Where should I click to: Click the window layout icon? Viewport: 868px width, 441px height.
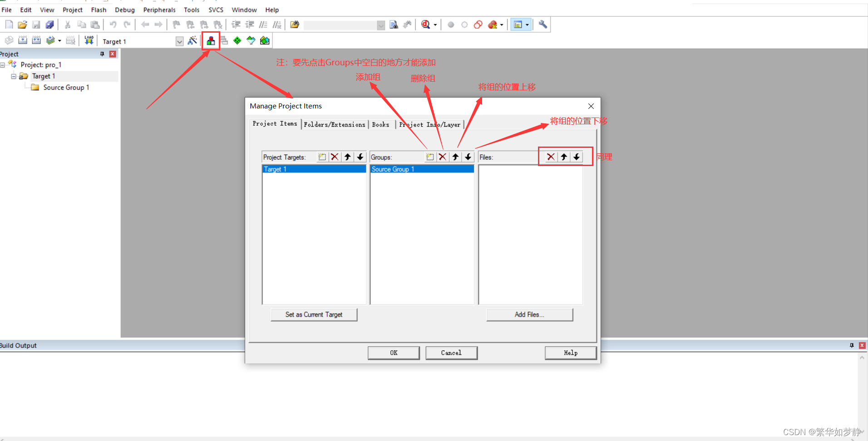click(x=518, y=24)
